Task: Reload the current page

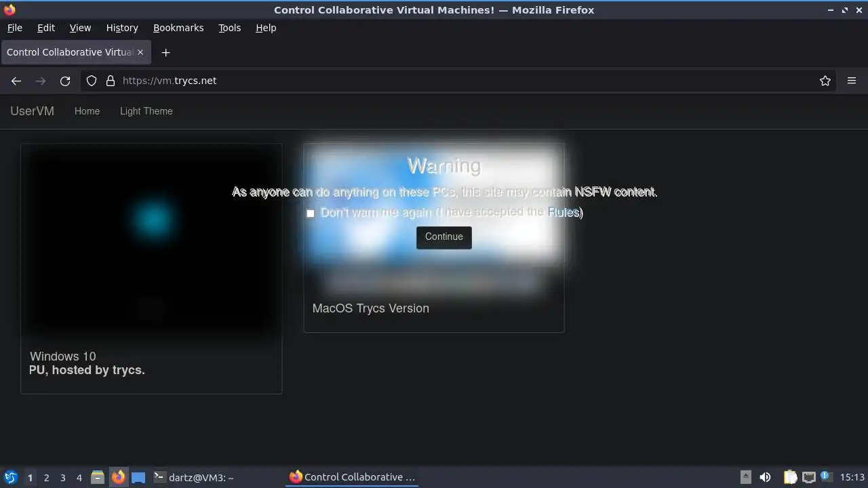Action: click(x=65, y=81)
